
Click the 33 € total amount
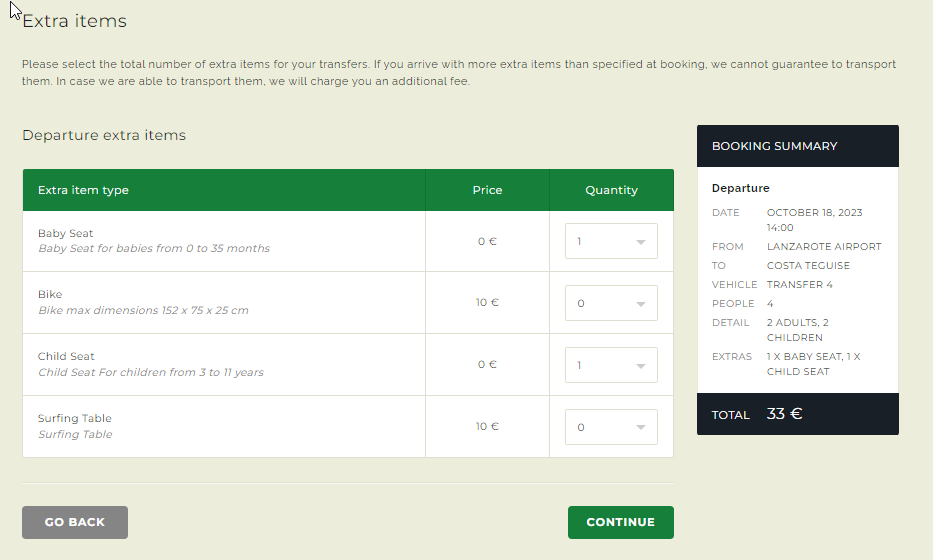pos(784,414)
